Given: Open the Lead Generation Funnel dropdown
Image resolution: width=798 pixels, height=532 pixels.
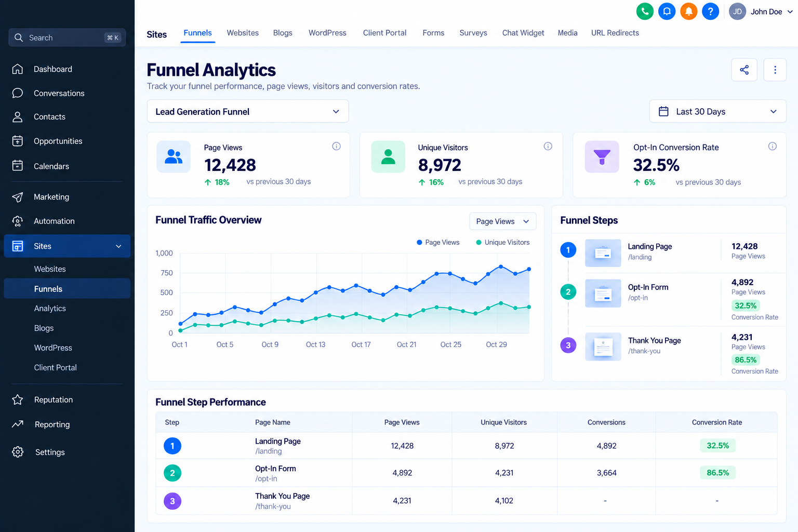Looking at the screenshot, I should coord(248,112).
